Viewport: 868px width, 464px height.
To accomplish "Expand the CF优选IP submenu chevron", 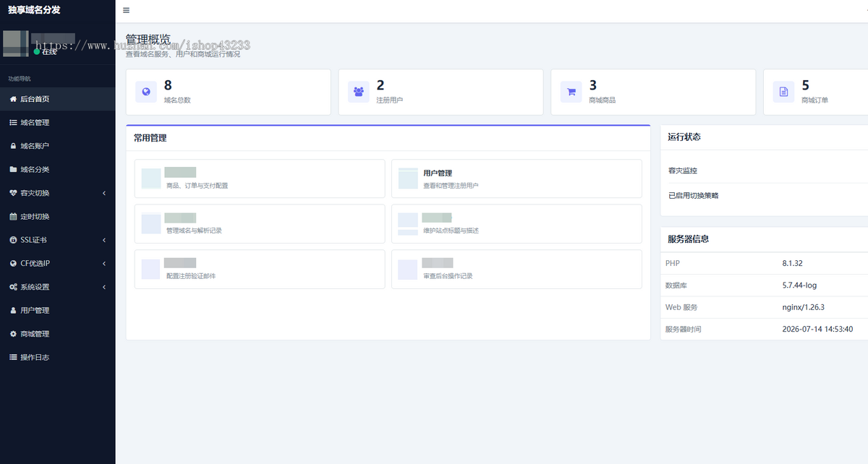I will [x=104, y=264].
